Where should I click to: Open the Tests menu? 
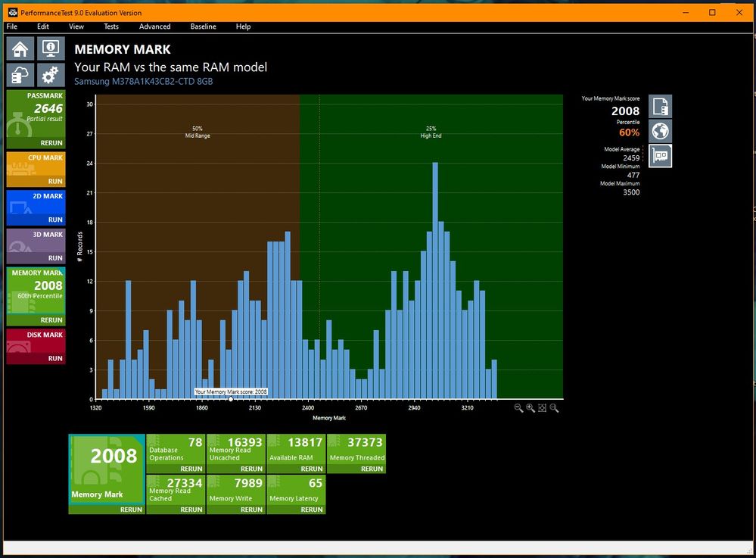(x=111, y=26)
